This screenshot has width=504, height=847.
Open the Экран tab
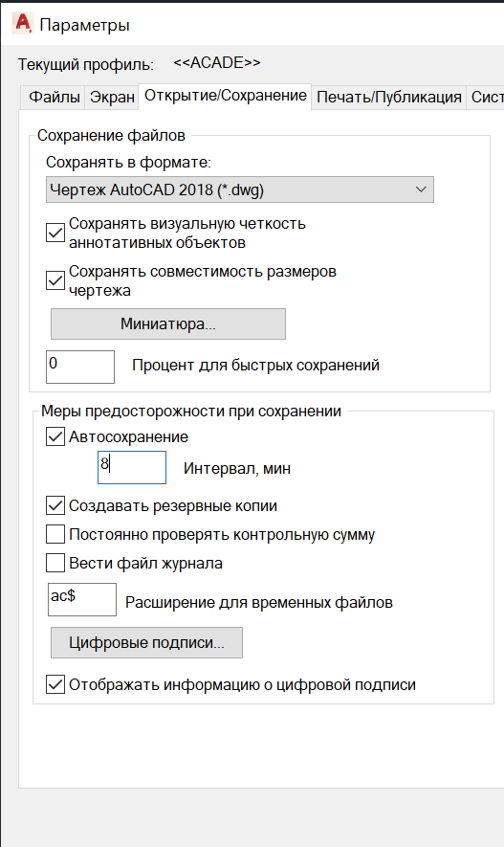[x=112, y=98]
